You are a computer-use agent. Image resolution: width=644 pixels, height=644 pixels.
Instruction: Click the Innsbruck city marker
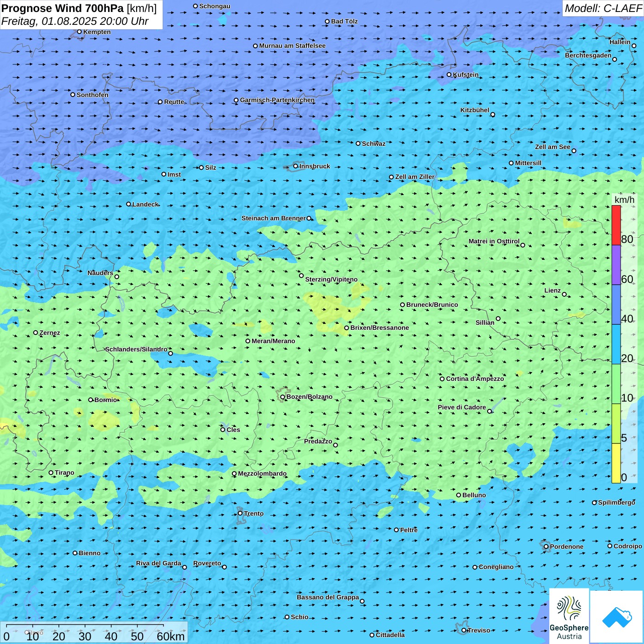tap(296, 166)
